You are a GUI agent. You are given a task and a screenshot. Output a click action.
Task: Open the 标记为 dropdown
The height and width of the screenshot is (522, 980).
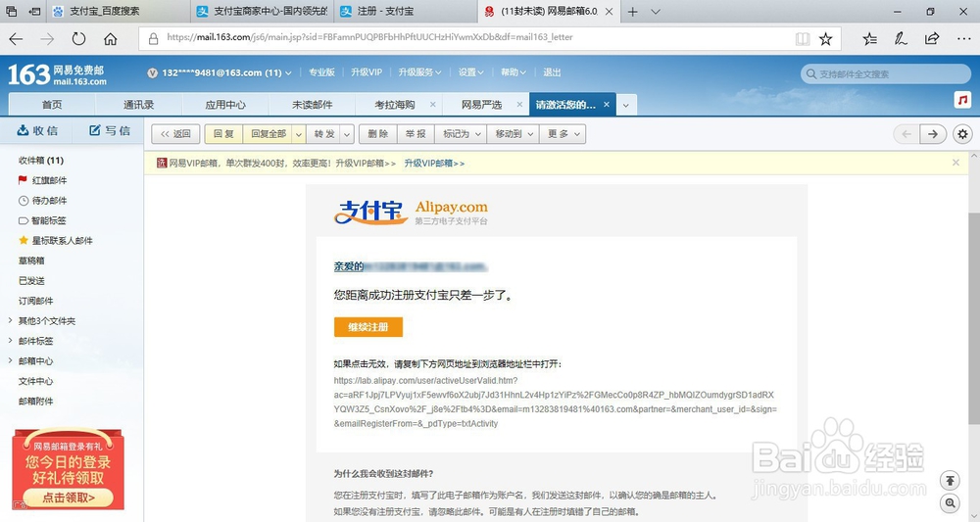click(x=462, y=133)
